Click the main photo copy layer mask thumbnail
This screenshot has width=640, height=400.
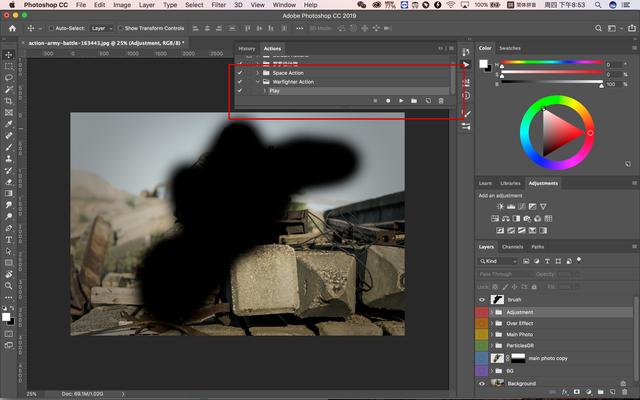518,358
